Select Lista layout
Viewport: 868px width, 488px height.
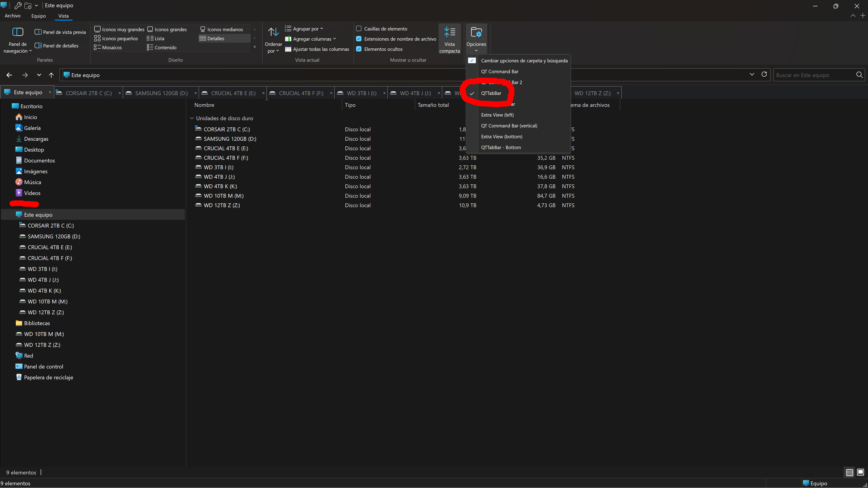[155, 38]
